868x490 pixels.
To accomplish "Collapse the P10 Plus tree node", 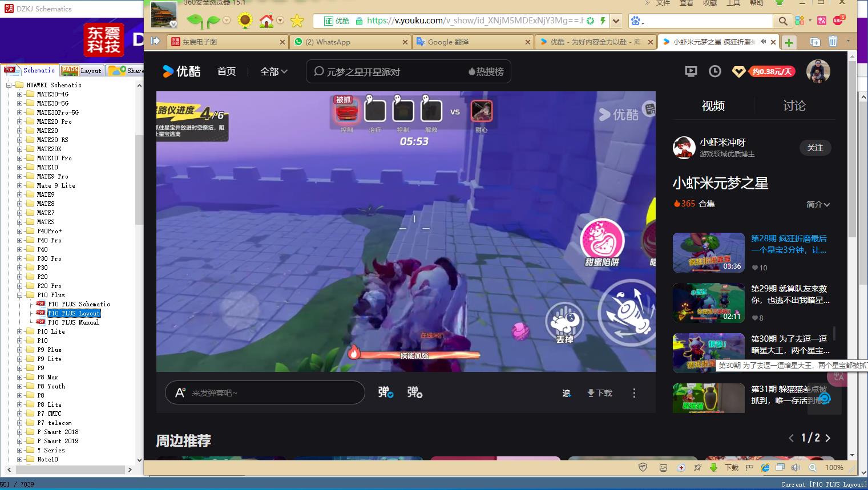I will tap(20, 295).
